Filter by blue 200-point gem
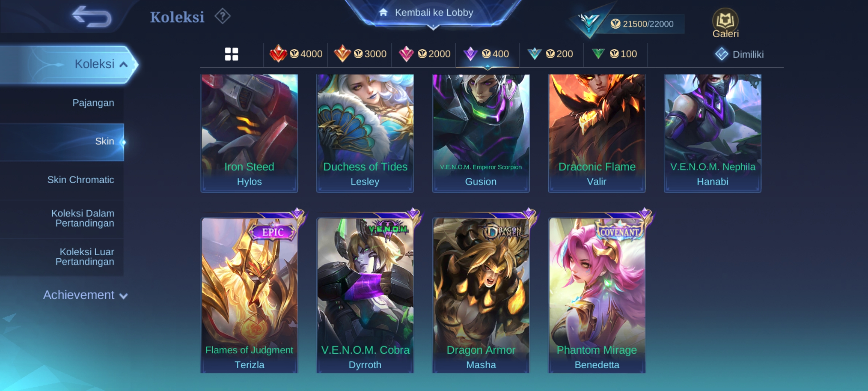Image resolution: width=868 pixels, height=391 pixels. [550, 54]
